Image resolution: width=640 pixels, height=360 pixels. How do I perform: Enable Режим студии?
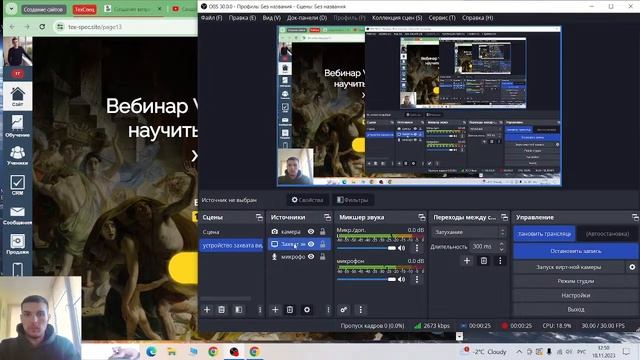(x=576, y=281)
